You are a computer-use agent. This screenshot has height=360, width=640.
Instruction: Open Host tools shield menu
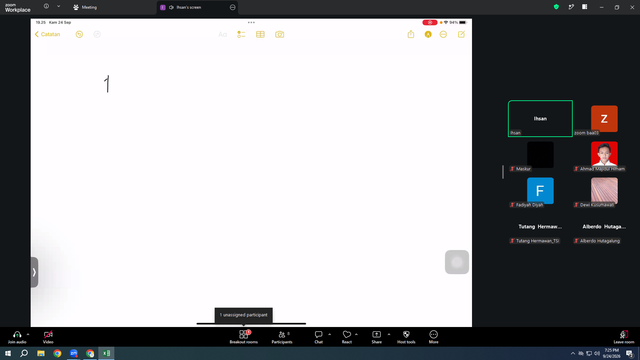coord(406,337)
